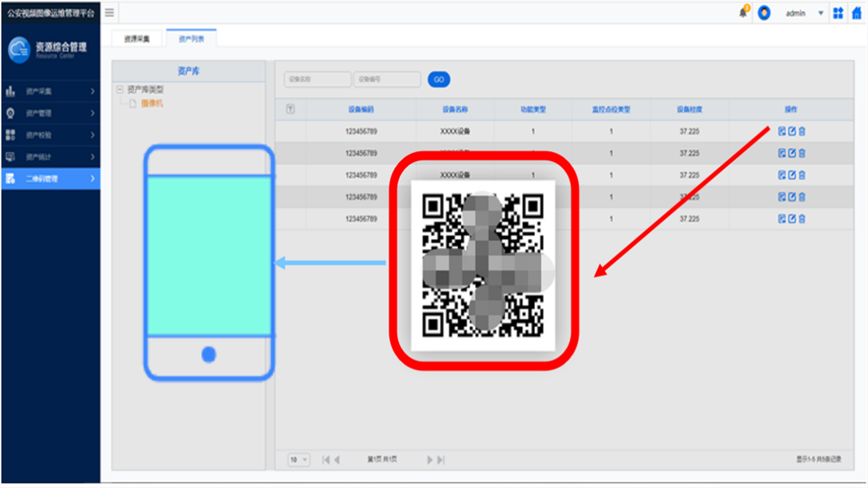Screen dimensions: 868x488
Task: Edit the fourth table row
Action: (792, 197)
